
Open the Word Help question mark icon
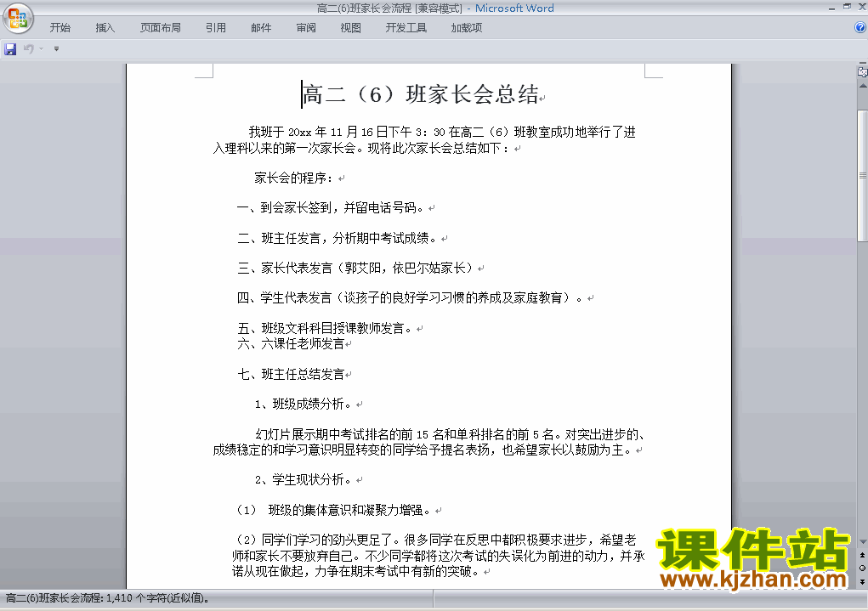pyautogui.click(x=860, y=27)
